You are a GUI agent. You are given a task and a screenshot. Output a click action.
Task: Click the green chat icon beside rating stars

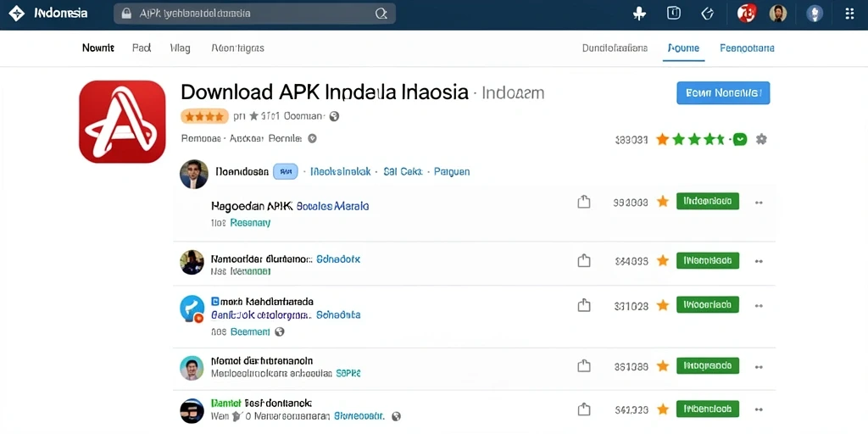click(x=739, y=140)
